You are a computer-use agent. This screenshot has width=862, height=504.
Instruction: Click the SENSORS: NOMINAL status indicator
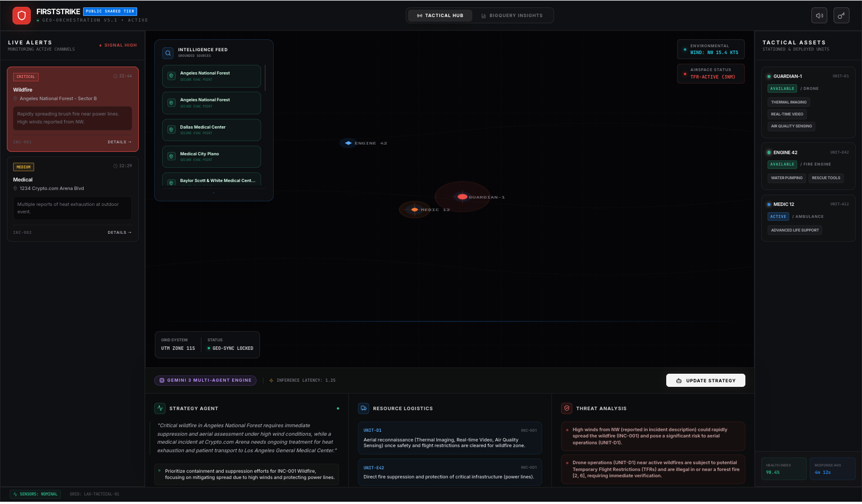35,494
